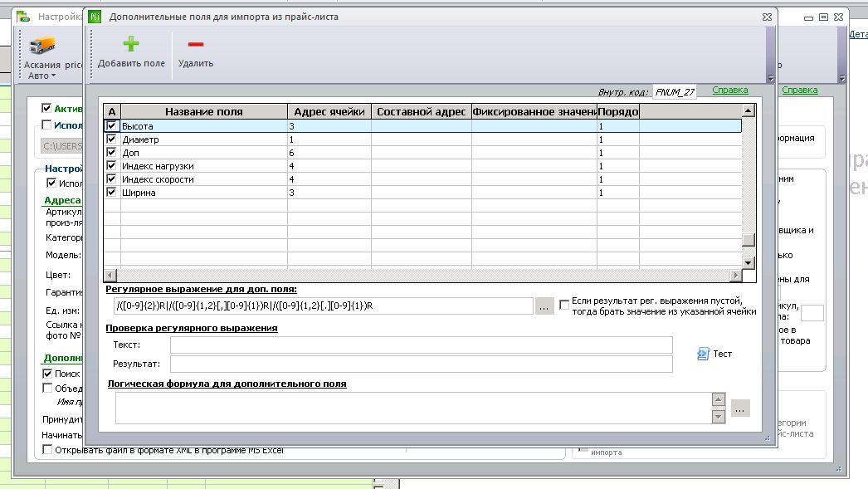Viewport: 868px width, 489px height.
Task: Toggle the Объед checkbox in the background window
Action: point(47,389)
